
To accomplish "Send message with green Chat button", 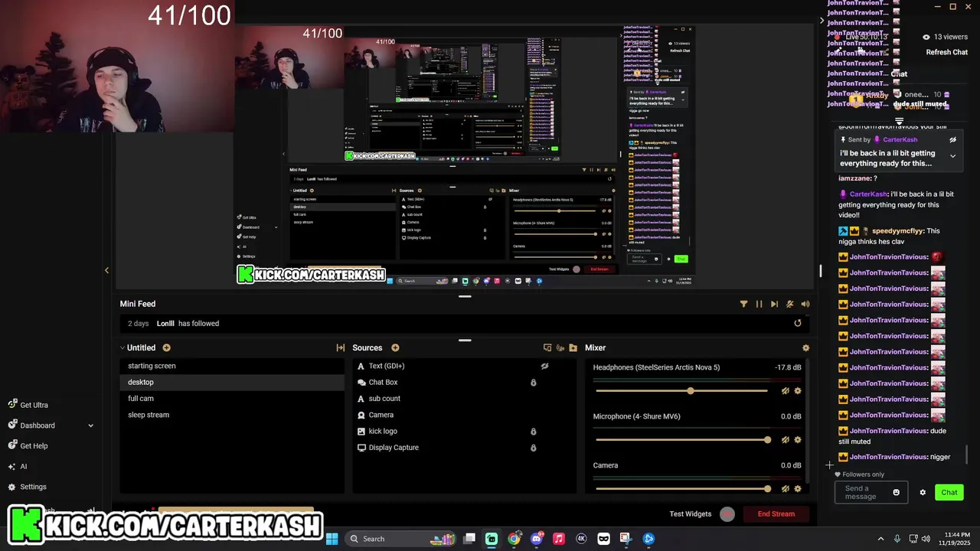I will 949,492.
